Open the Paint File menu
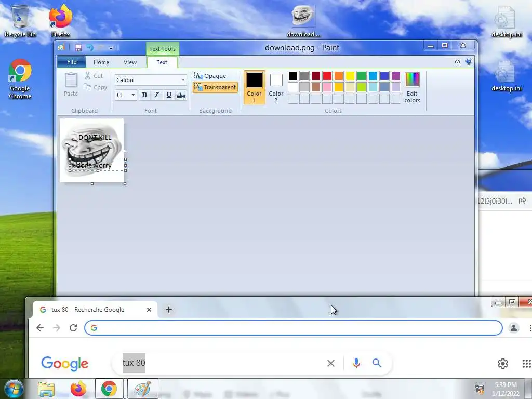The image size is (532, 399). click(x=72, y=62)
